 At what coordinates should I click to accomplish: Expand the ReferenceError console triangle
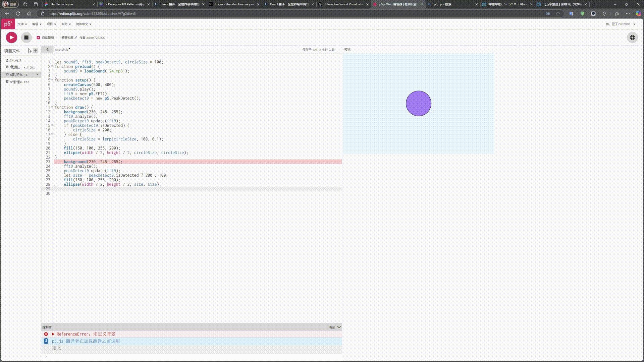[x=53, y=334]
